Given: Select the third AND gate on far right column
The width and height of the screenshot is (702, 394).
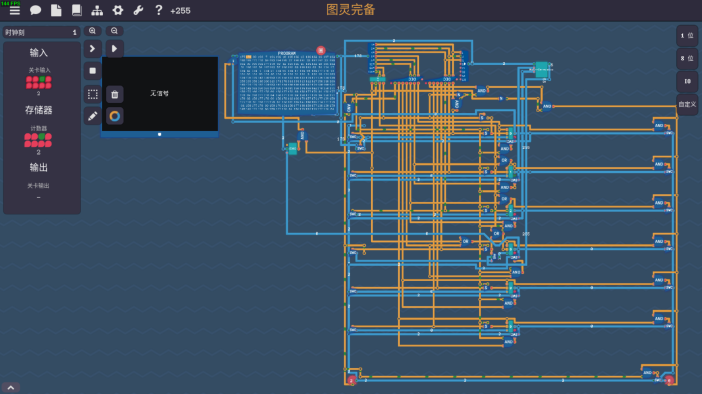Looking at the screenshot, I should tap(659, 203).
